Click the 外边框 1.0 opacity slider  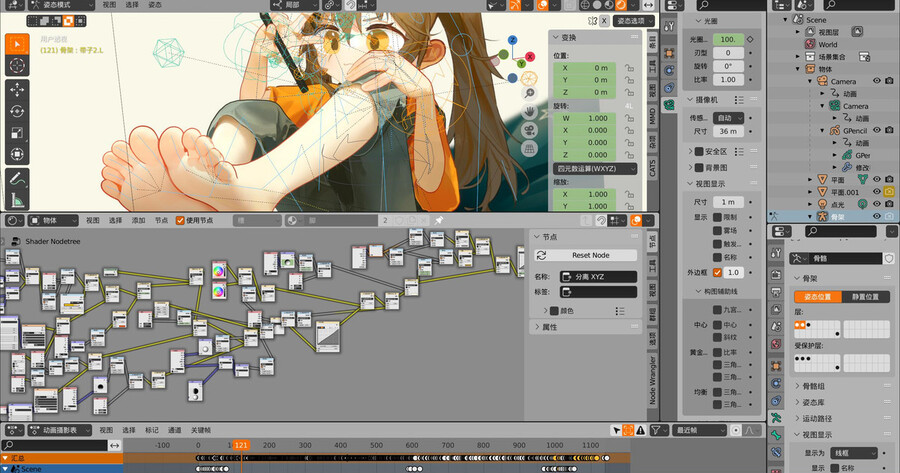tap(732, 273)
